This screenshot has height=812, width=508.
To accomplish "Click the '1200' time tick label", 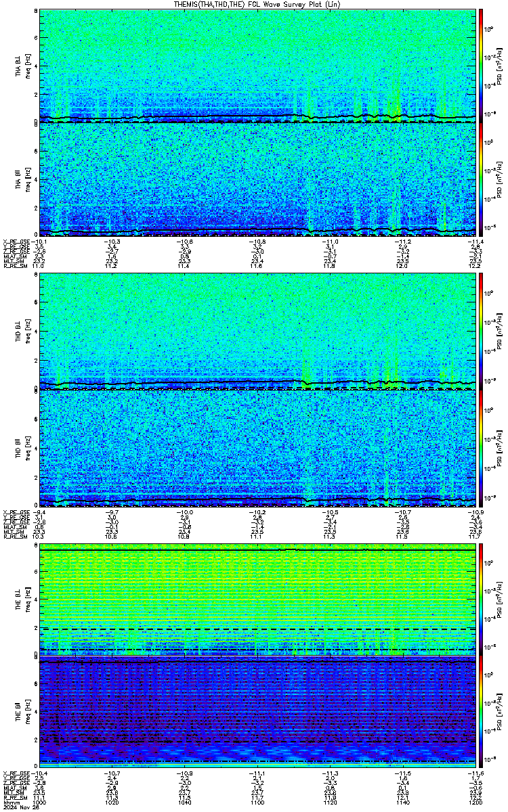I will [x=475, y=802].
